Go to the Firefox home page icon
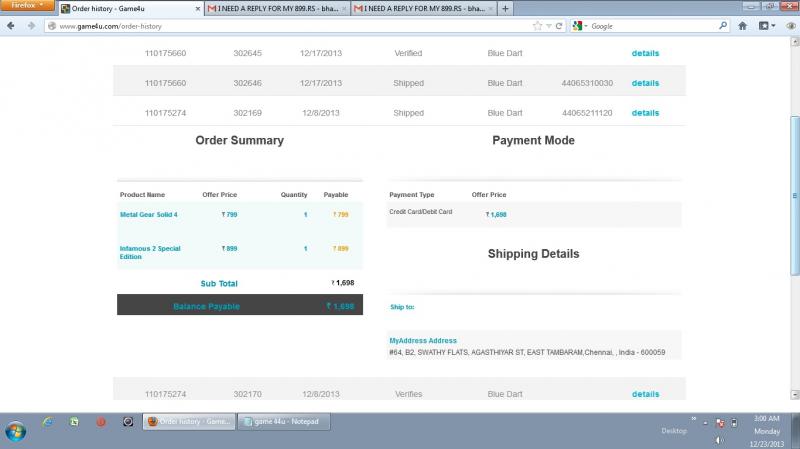Viewport: 800px width, 449px height. 742,26
